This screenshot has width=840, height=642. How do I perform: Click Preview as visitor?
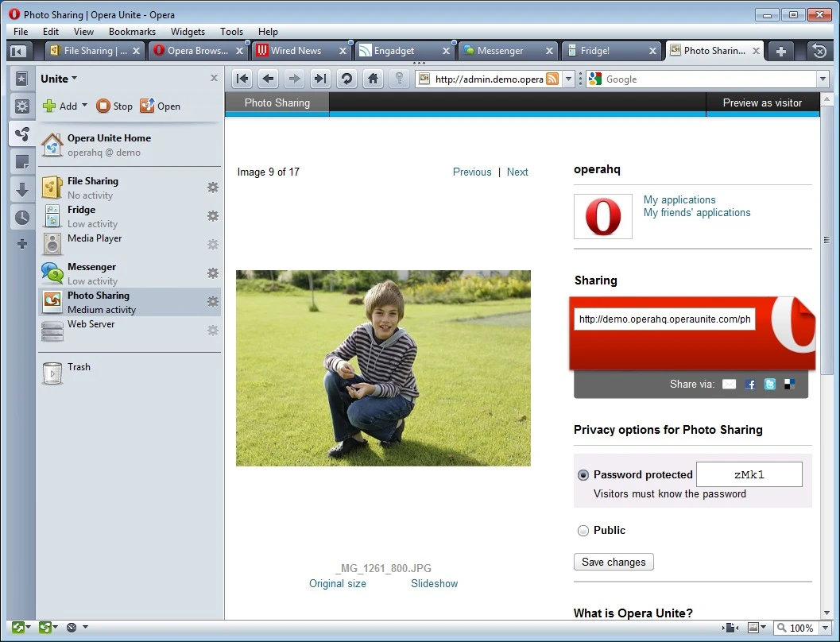click(x=762, y=102)
